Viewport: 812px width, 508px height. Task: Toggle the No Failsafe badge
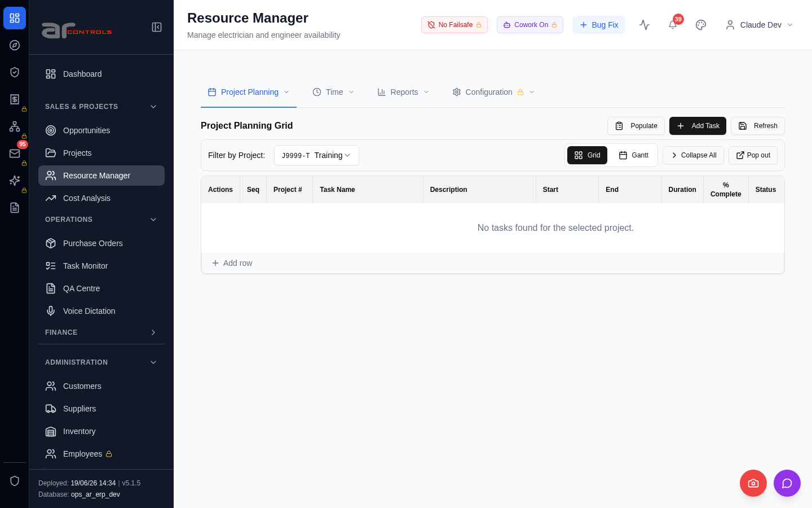point(454,25)
